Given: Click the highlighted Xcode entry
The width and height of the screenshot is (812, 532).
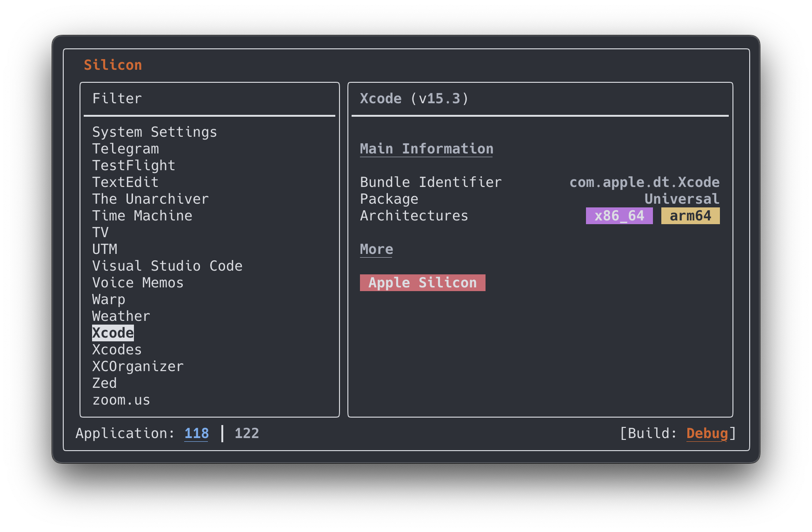Looking at the screenshot, I should coord(113,333).
